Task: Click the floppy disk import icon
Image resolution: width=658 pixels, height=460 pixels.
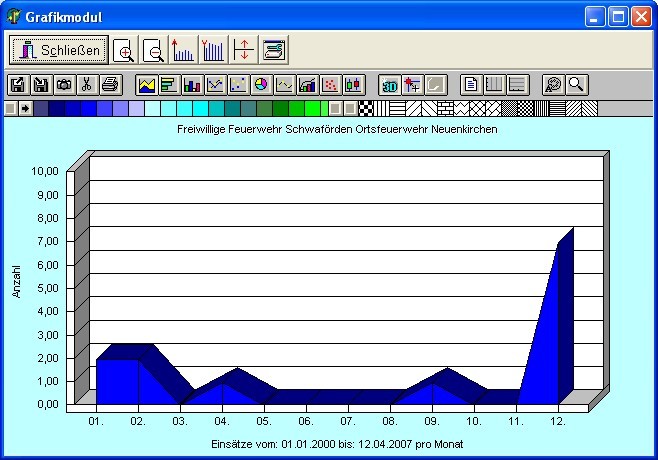Action: [x=41, y=85]
